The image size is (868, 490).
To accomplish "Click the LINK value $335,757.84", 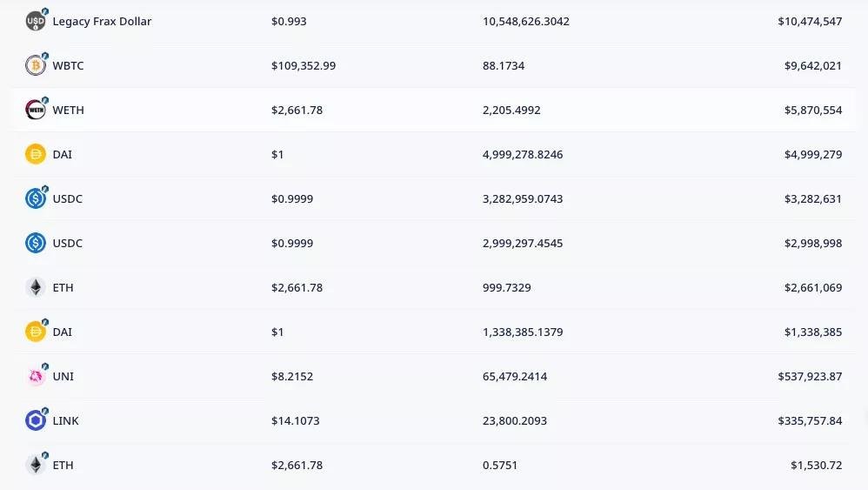I will (810, 420).
